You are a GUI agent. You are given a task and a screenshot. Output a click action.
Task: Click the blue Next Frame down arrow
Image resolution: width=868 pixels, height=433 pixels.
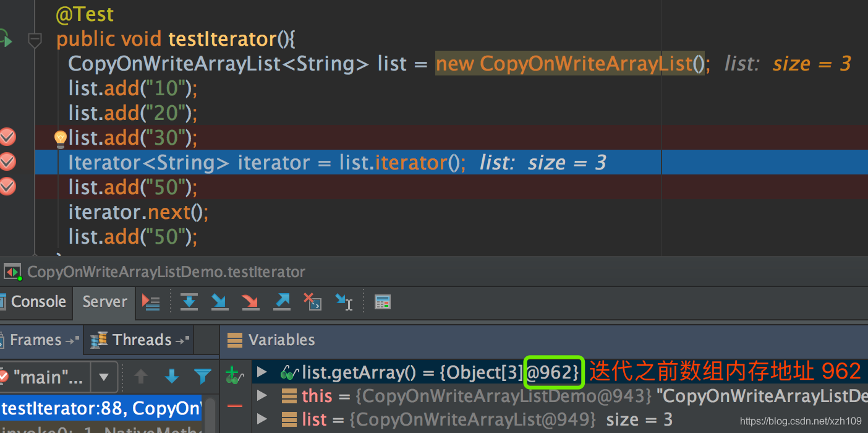[172, 376]
